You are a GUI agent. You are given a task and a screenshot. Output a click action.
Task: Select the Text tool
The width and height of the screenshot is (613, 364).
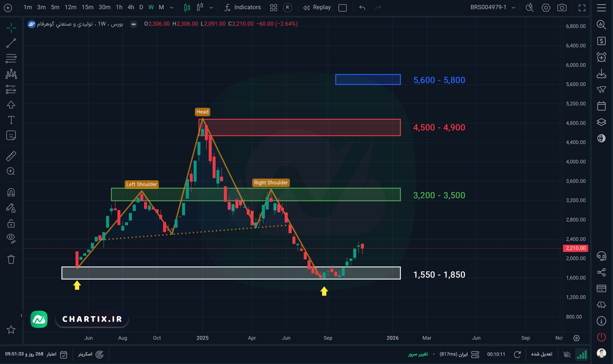[x=11, y=120]
